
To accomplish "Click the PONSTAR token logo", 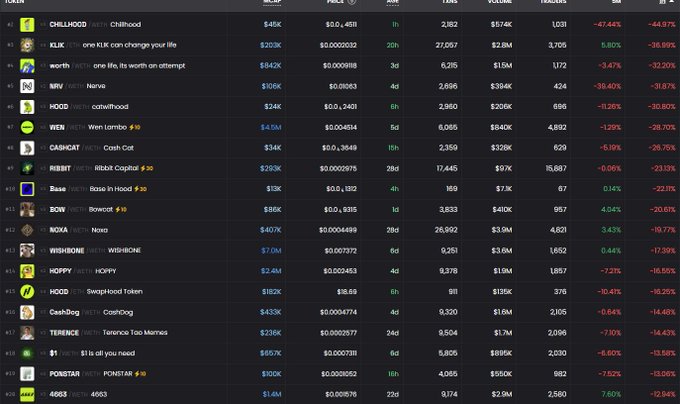I will pyautogui.click(x=27, y=374).
